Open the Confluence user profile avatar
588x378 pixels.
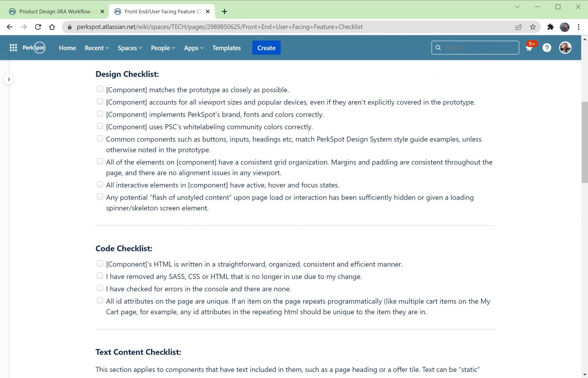tap(565, 48)
